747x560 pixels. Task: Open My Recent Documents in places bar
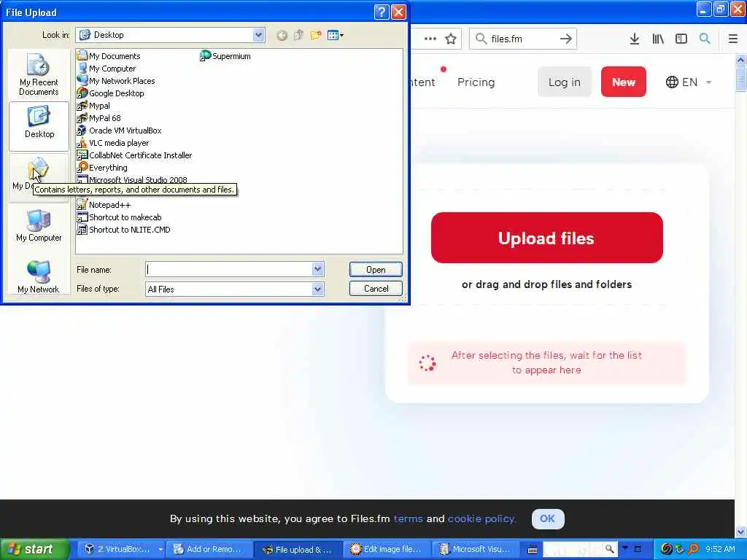(39, 75)
